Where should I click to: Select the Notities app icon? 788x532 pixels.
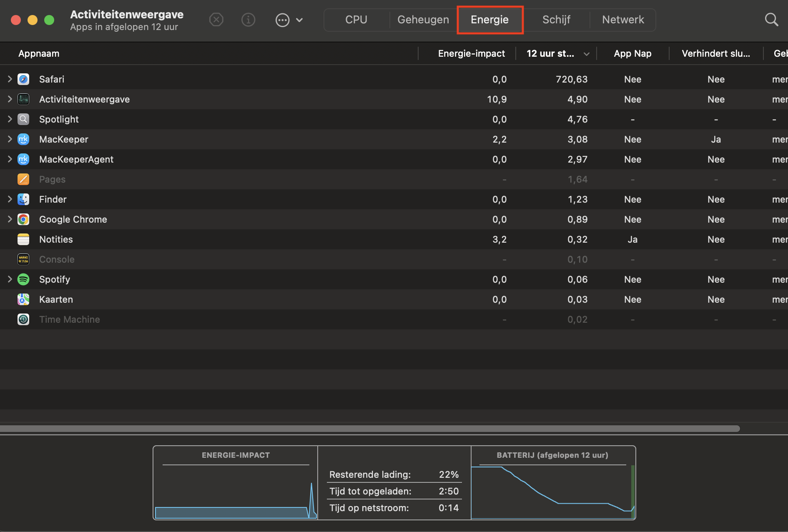point(23,239)
